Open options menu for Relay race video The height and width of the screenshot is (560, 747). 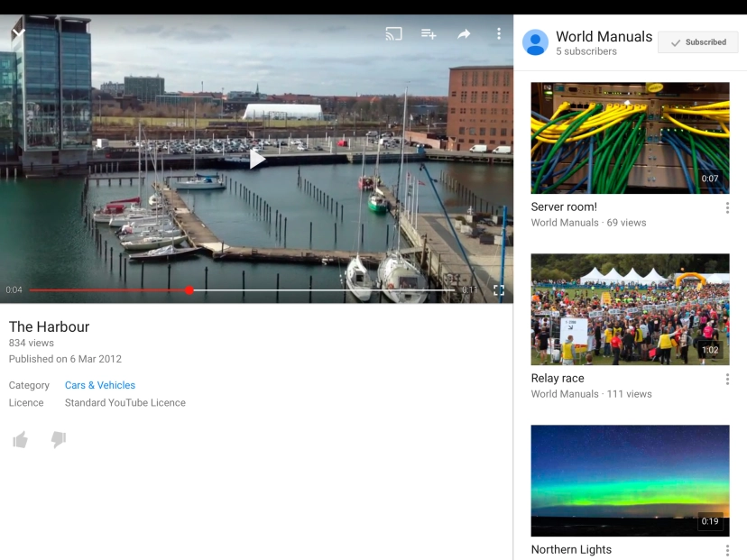pyautogui.click(x=727, y=379)
